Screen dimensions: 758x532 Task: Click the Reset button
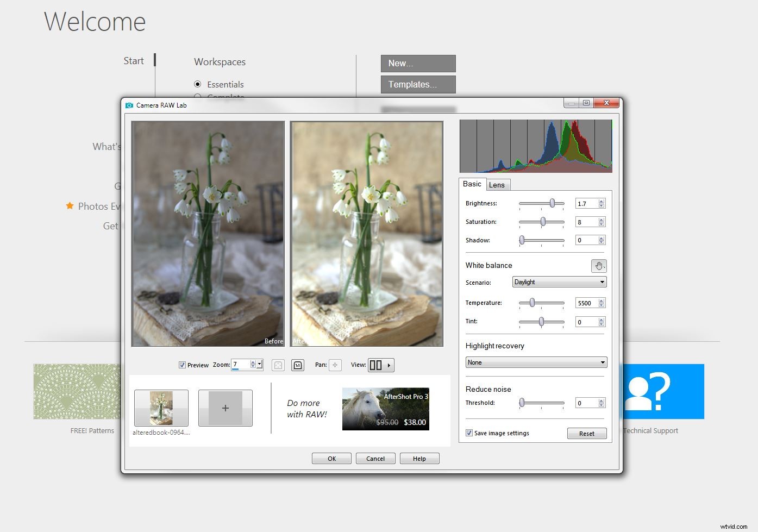586,433
